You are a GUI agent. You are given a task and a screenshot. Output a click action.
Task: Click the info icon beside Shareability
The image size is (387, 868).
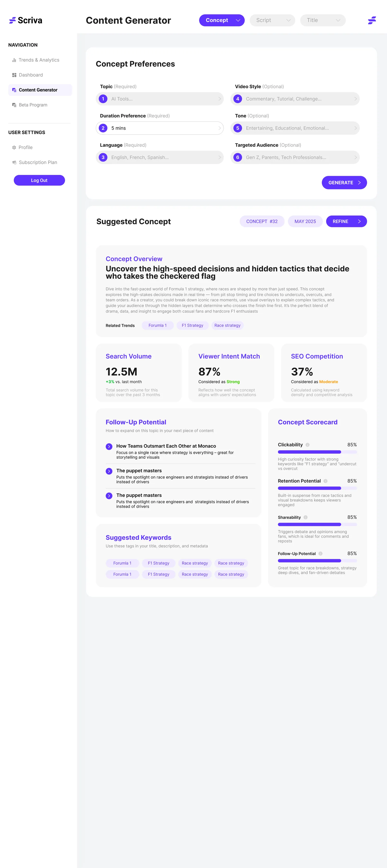pyautogui.click(x=305, y=517)
